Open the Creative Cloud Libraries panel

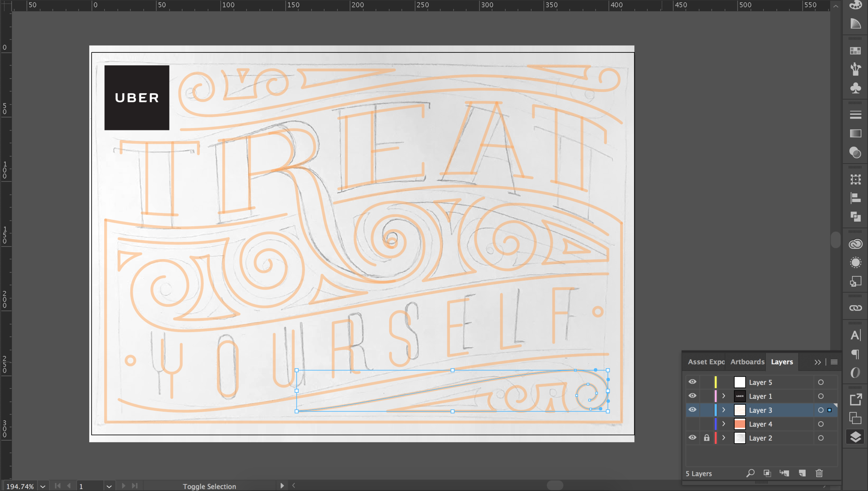(x=856, y=244)
